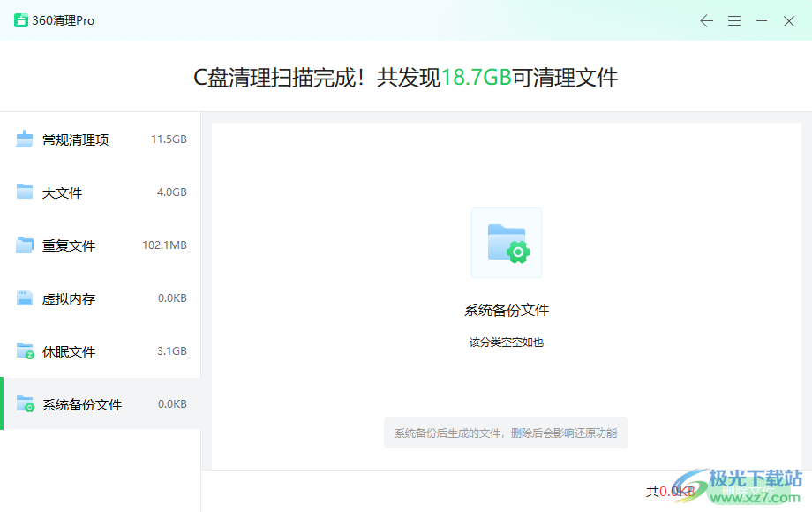Viewport: 812px width, 512px height.
Task: Switch to the 常规清理项 category
Action: [76, 139]
